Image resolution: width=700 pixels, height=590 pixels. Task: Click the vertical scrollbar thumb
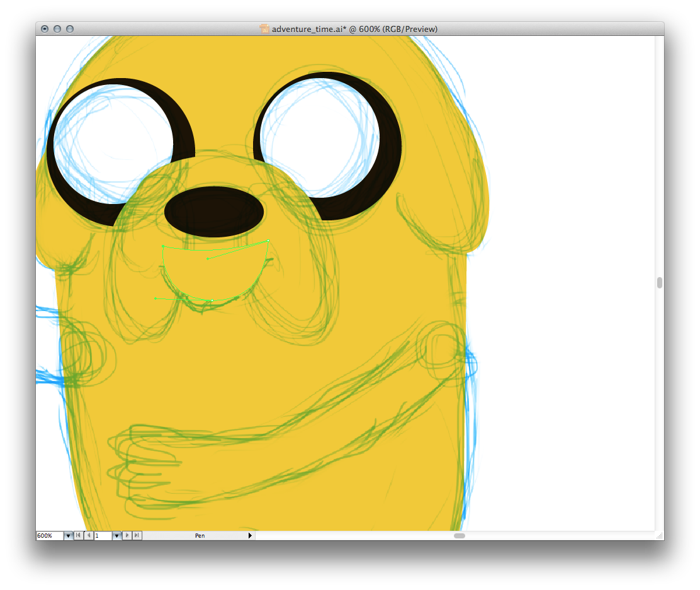point(659,283)
